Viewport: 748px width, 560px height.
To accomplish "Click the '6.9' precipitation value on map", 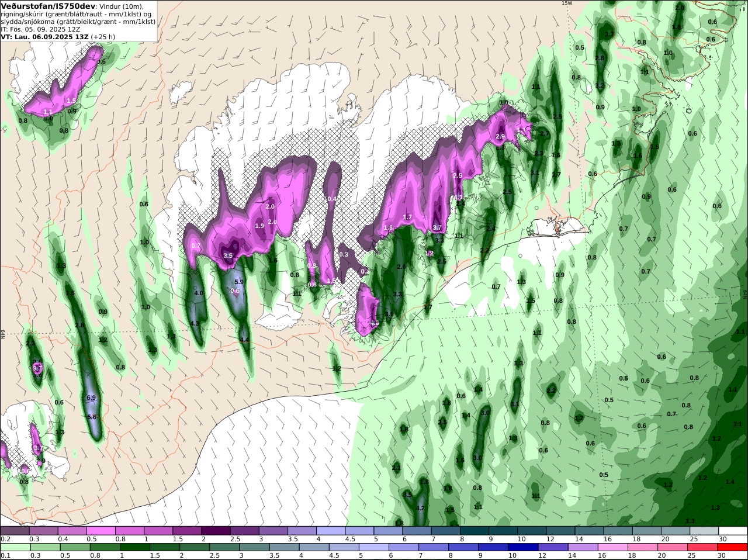I will [x=91, y=397].
